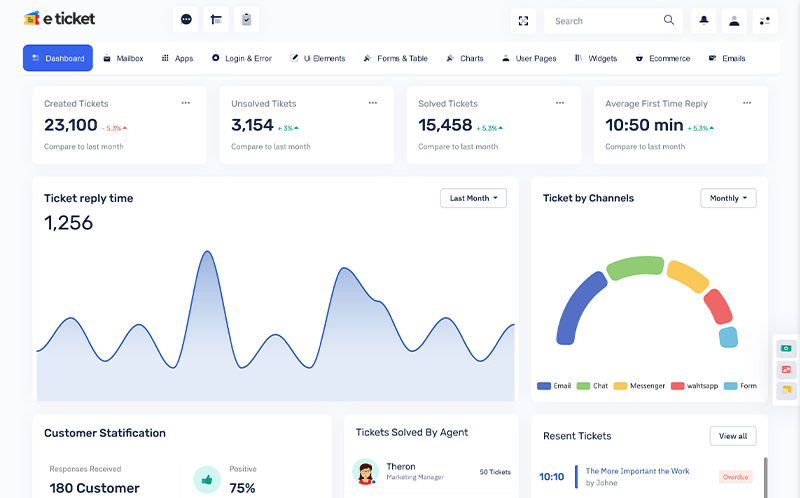This screenshot has height=498, width=800.
Task: Open the Monthly dropdown in Ticket by Channels
Action: 728,198
